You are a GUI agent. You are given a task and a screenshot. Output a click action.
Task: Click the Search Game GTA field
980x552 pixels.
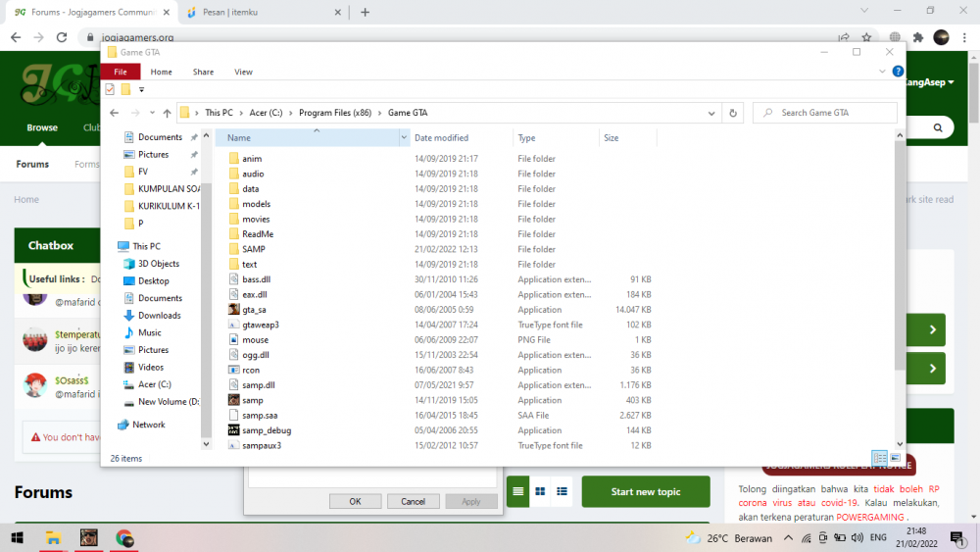point(825,113)
